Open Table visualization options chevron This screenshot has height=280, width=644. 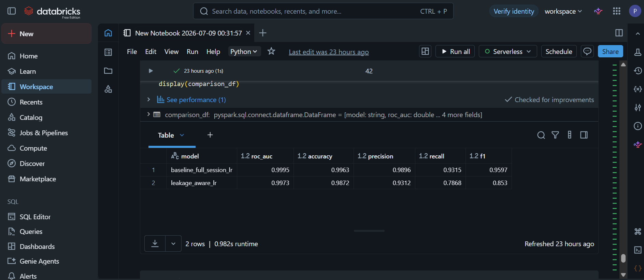pyautogui.click(x=182, y=135)
